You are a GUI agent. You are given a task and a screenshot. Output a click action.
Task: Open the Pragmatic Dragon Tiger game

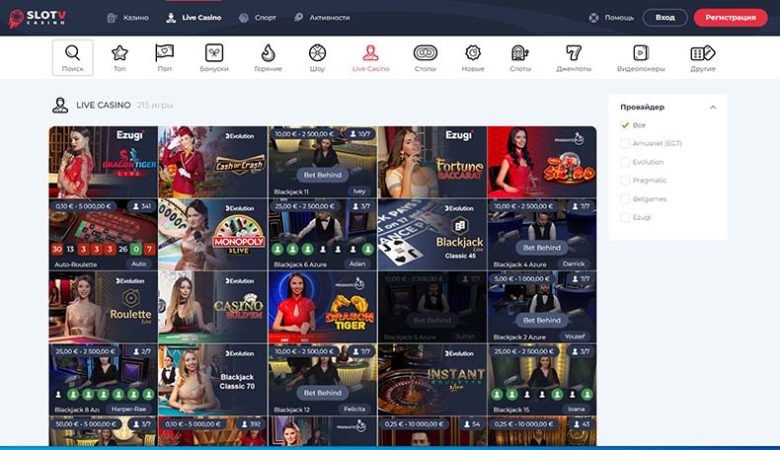point(322,307)
